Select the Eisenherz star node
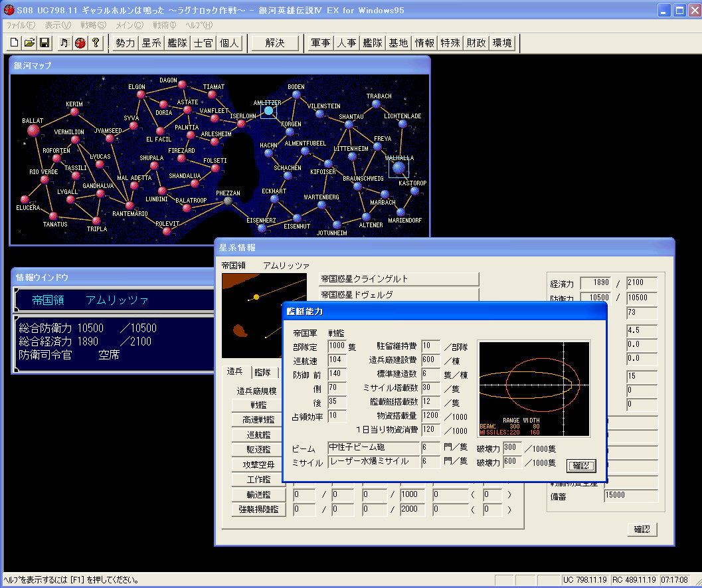 click(x=262, y=229)
